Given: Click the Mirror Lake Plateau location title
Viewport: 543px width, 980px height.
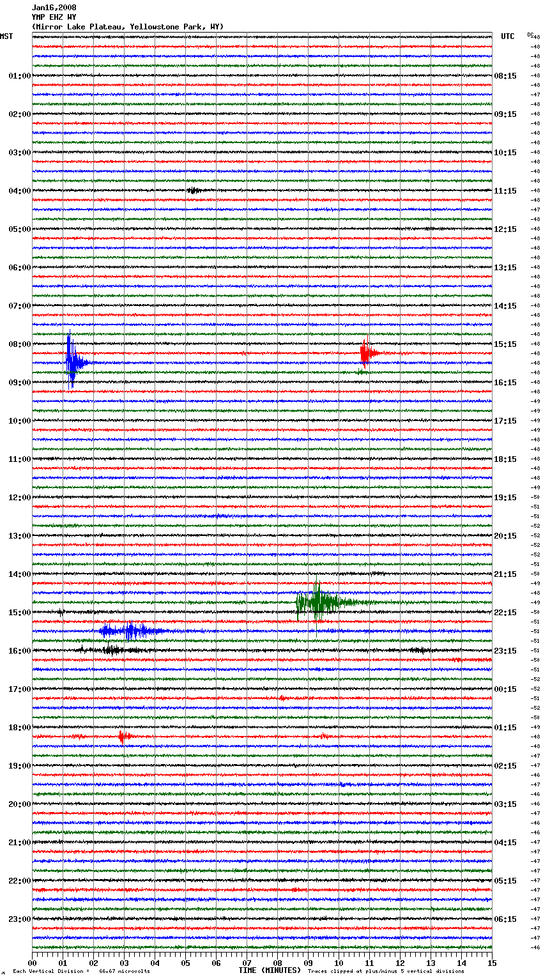Looking at the screenshot, I should (x=128, y=27).
